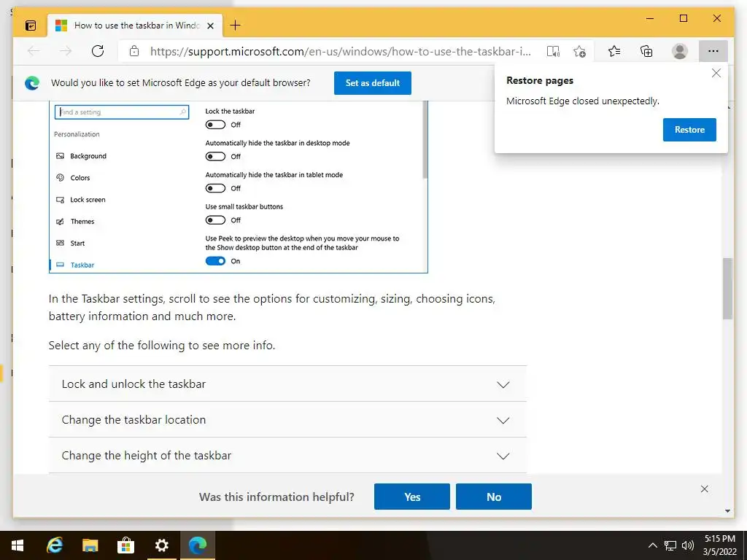Open Collections panel

tap(646, 51)
